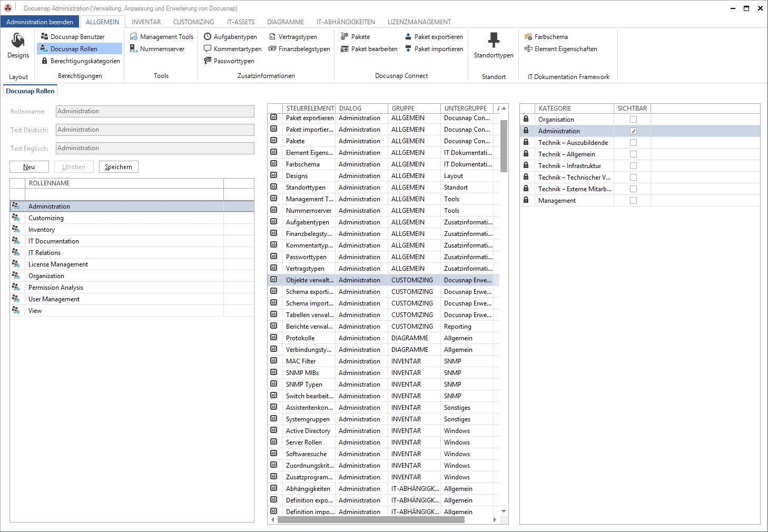Click control icon beside Protokolle row
Image resolution: width=768 pixels, height=532 pixels.
click(x=274, y=338)
